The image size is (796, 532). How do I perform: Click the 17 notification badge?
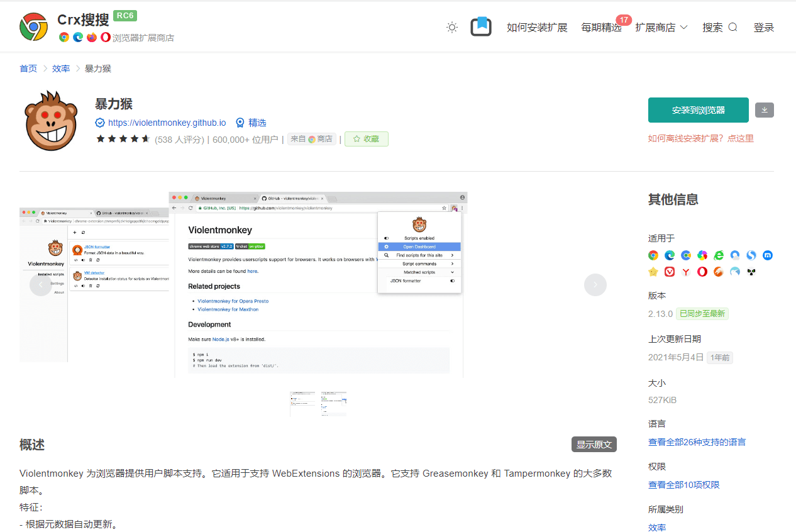(623, 20)
